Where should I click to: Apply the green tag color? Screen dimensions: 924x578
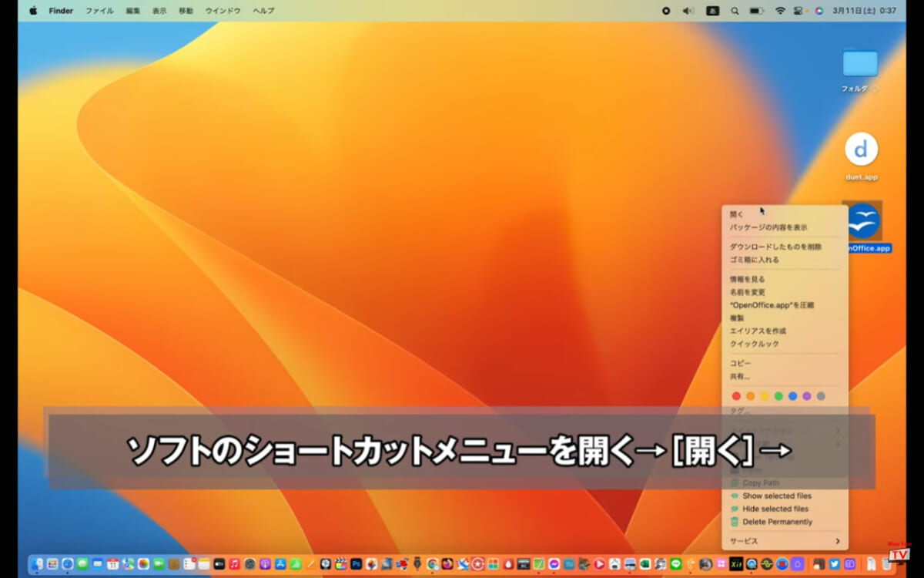[x=778, y=396]
